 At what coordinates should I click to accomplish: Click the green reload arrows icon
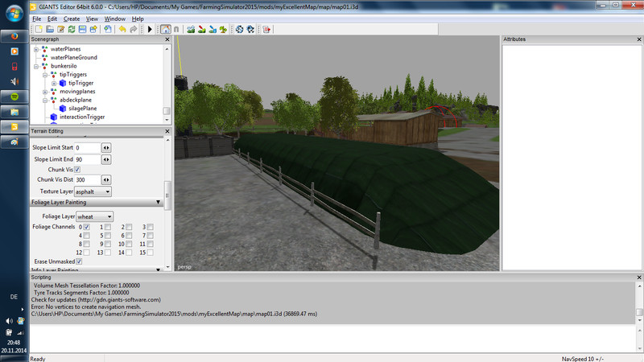pos(72,29)
